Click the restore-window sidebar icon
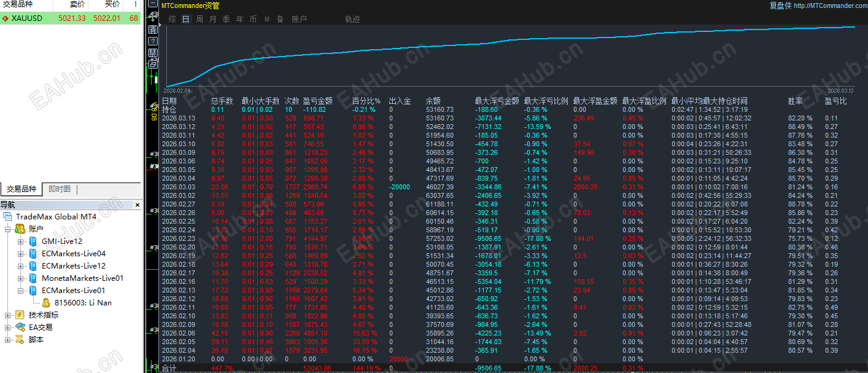This screenshot has width=868, height=373. click(x=153, y=64)
